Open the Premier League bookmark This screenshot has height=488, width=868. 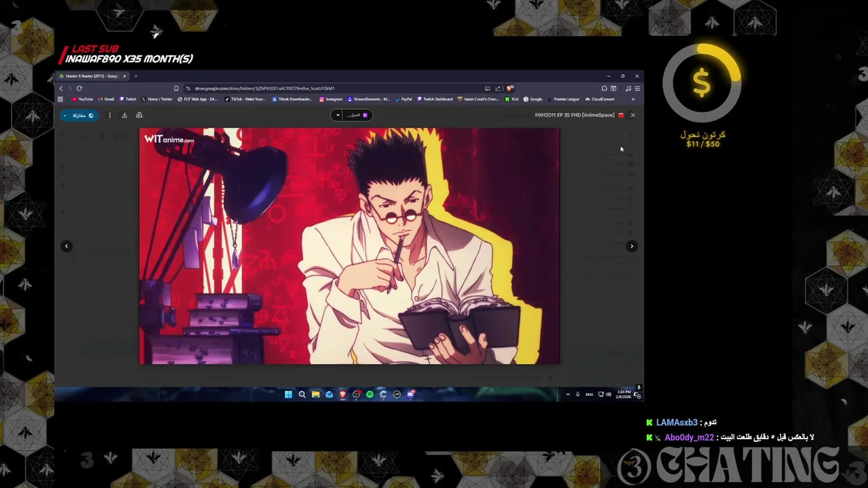[564, 99]
